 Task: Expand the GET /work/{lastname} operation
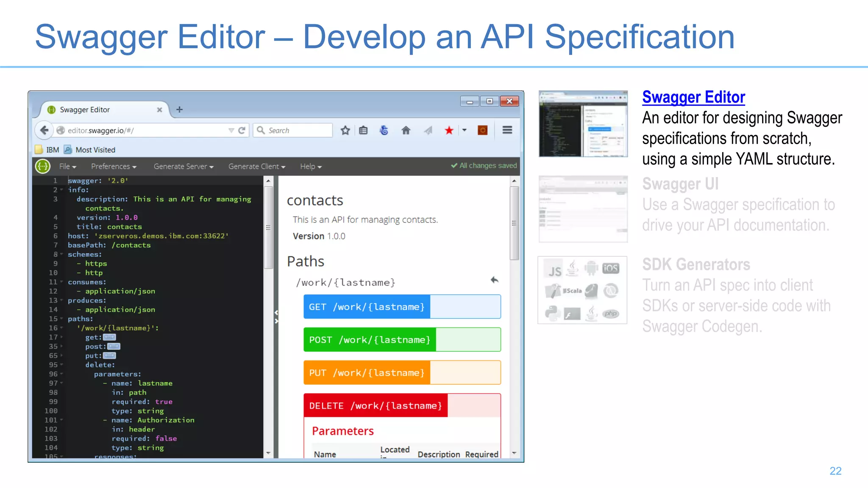tap(402, 307)
